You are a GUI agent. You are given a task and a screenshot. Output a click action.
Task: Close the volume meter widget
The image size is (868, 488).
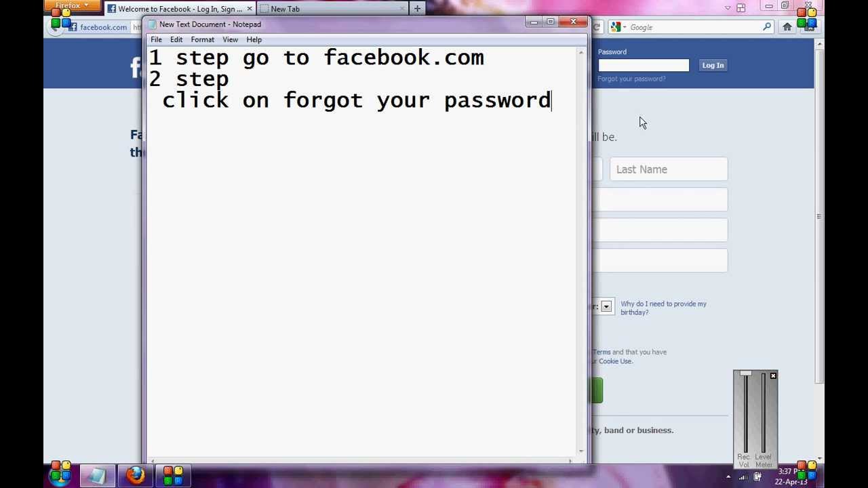coord(773,375)
